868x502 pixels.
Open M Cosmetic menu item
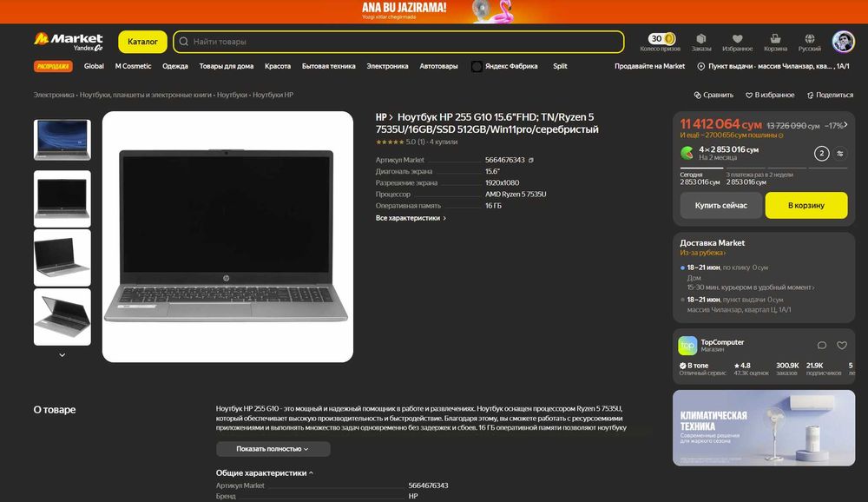(133, 67)
